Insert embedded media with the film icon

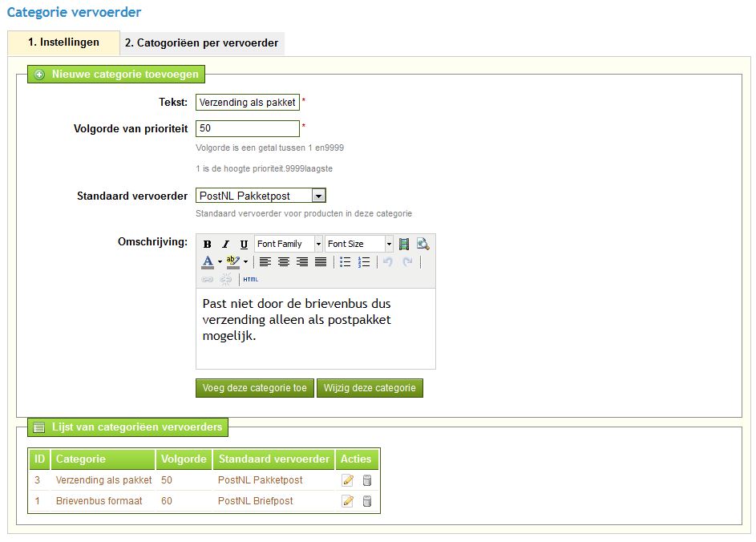coord(404,244)
